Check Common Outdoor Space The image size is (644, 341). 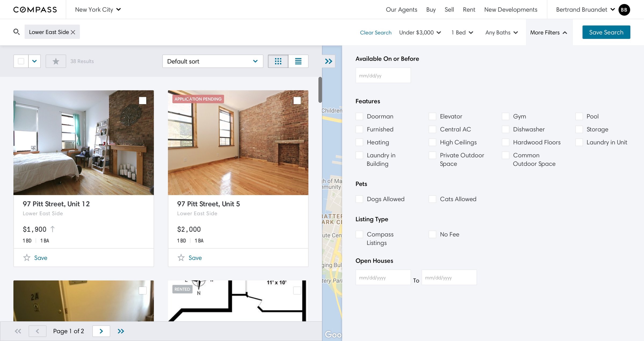506,155
